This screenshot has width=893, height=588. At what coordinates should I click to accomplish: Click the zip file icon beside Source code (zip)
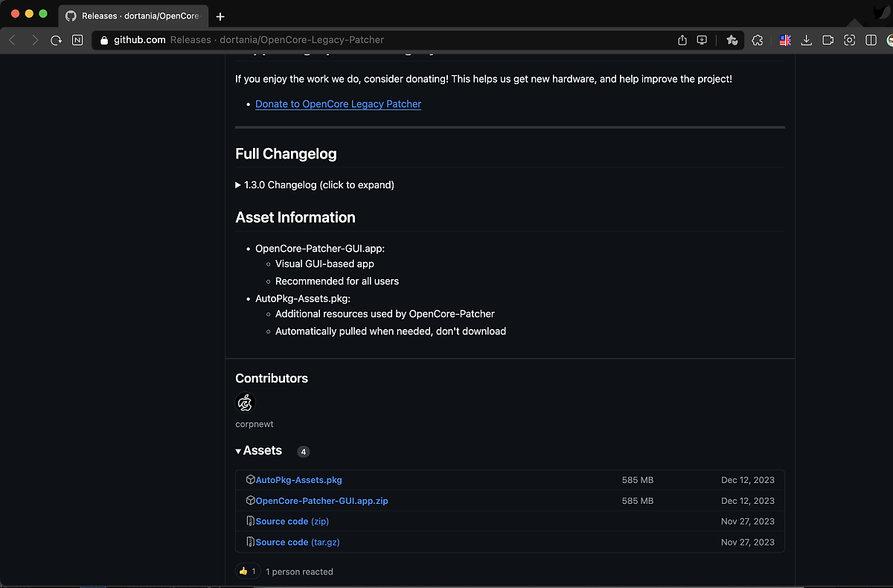pyautogui.click(x=251, y=522)
